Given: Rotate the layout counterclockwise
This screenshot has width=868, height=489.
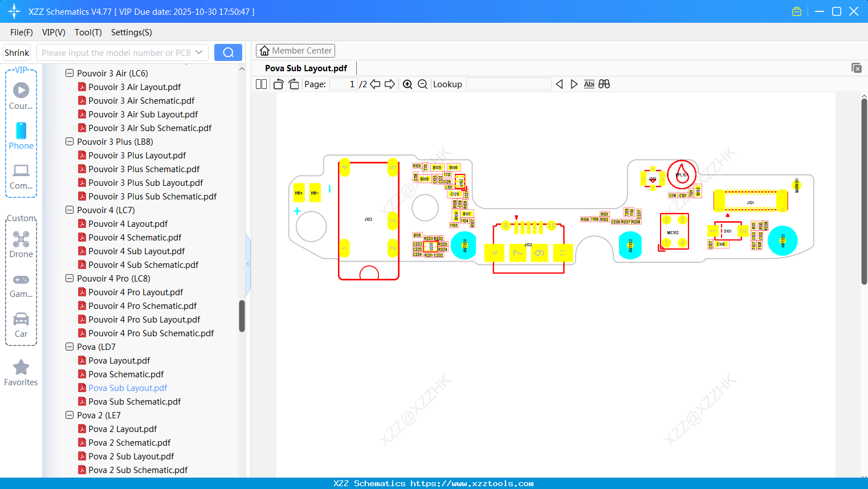Looking at the screenshot, I should pos(278,84).
